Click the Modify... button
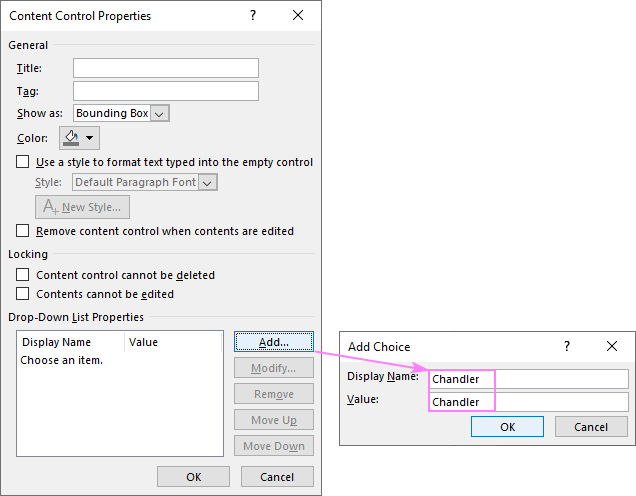This screenshot has width=636, height=496. pos(274,367)
